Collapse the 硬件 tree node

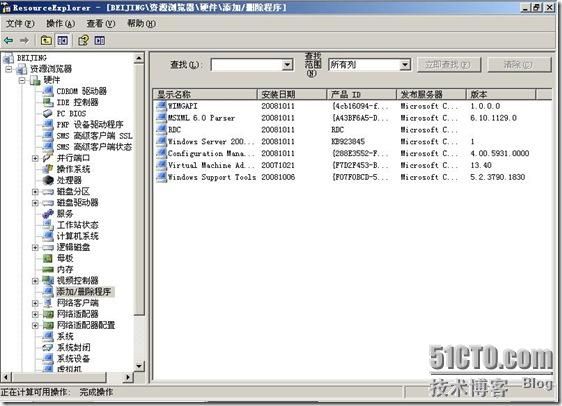tap(22, 80)
